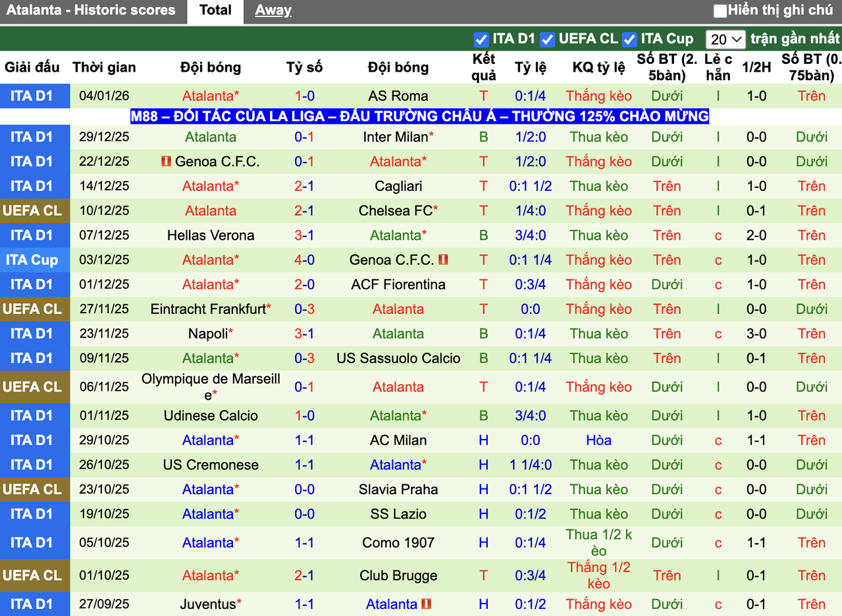Toggle the Hiển thị ghi chú checkbox
Viewport: 842px width, 616px height.
tap(720, 11)
